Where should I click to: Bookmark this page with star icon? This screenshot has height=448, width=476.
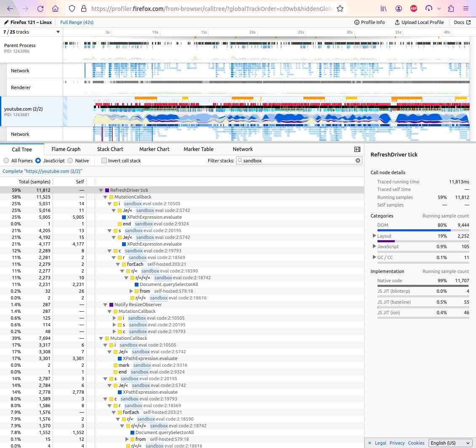coord(340,8)
